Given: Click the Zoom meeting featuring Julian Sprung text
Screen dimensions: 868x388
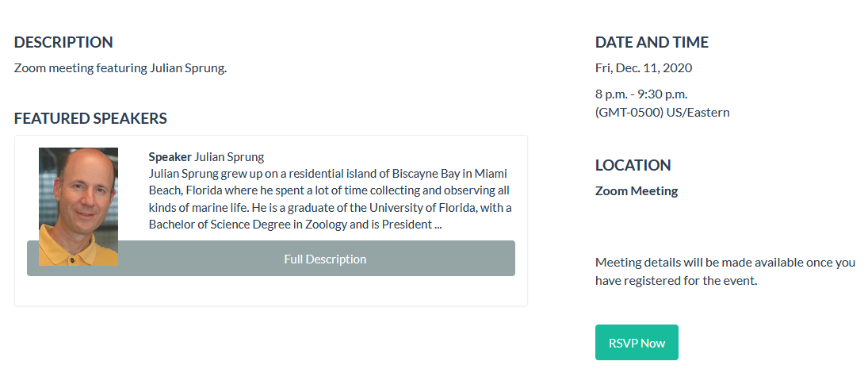Looking at the screenshot, I should pyautogui.click(x=120, y=67).
